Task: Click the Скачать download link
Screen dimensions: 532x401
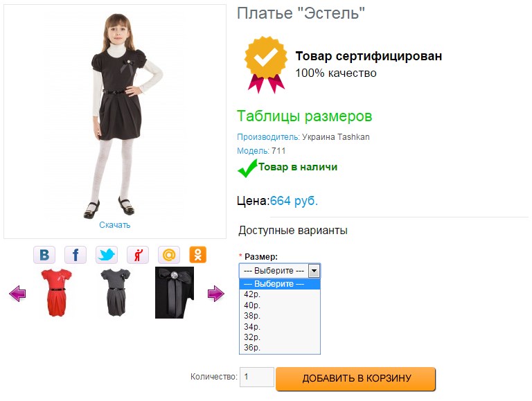Action: pyautogui.click(x=115, y=225)
